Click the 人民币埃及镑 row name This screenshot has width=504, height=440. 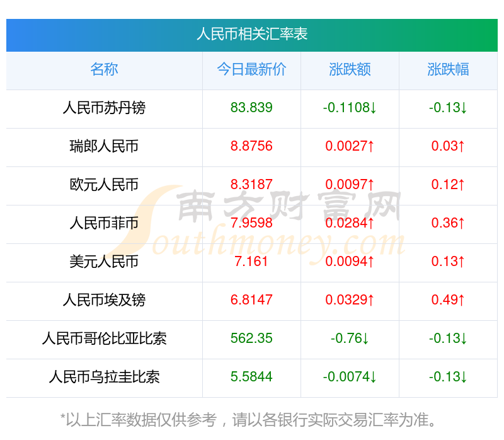[x=104, y=300]
